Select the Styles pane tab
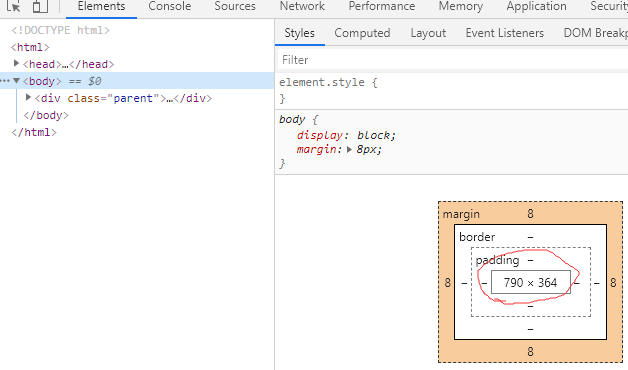 click(x=300, y=33)
